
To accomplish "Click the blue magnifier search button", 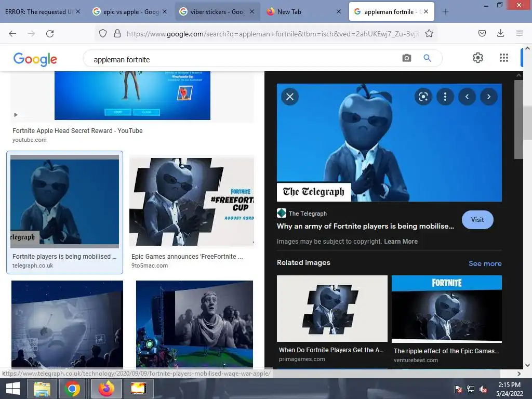I will (x=428, y=58).
